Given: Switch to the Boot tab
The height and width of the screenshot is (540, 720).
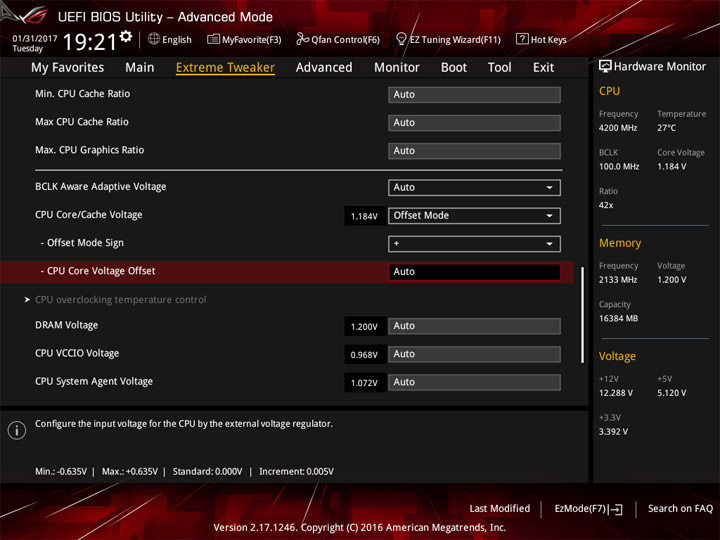Looking at the screenshot, I should [x=454, y=68].
